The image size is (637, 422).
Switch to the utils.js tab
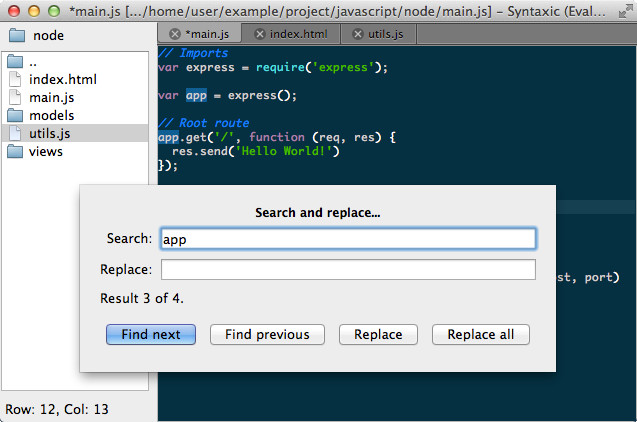[379, 34]
